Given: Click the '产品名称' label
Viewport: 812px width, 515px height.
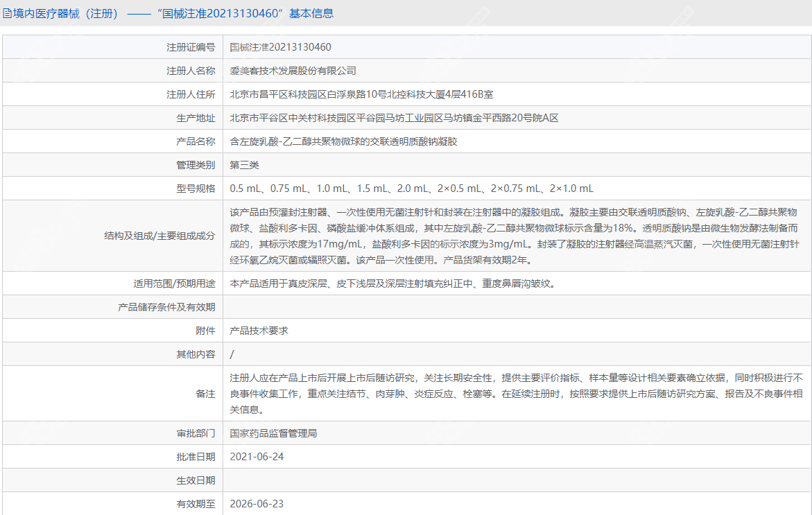Looking at the screenshot, I should (x=196, y=141).
